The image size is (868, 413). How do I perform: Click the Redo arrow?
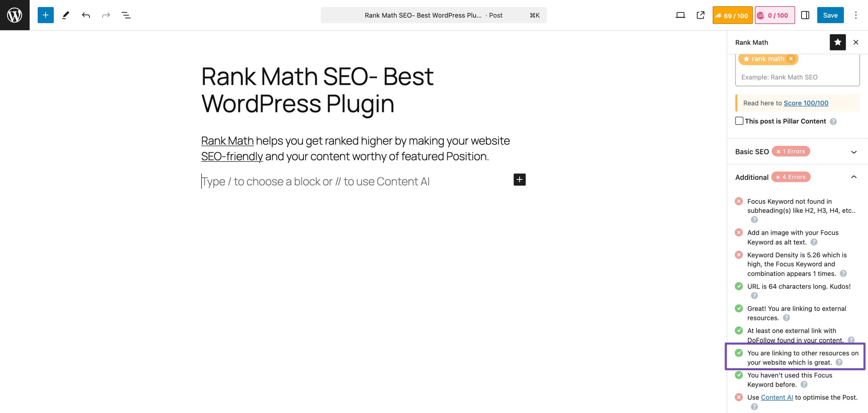coord(105,15)
